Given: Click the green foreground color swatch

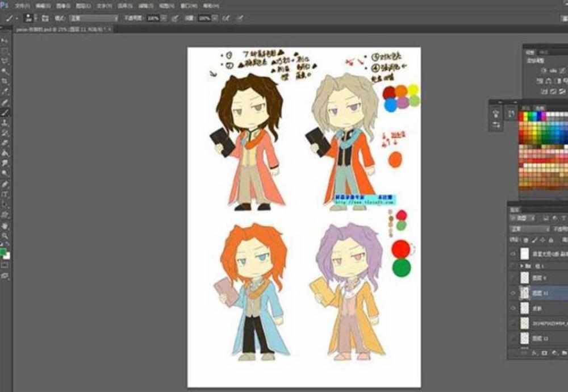Looking at the screenshot, I should pyautogui.click(x=4, y=251).
